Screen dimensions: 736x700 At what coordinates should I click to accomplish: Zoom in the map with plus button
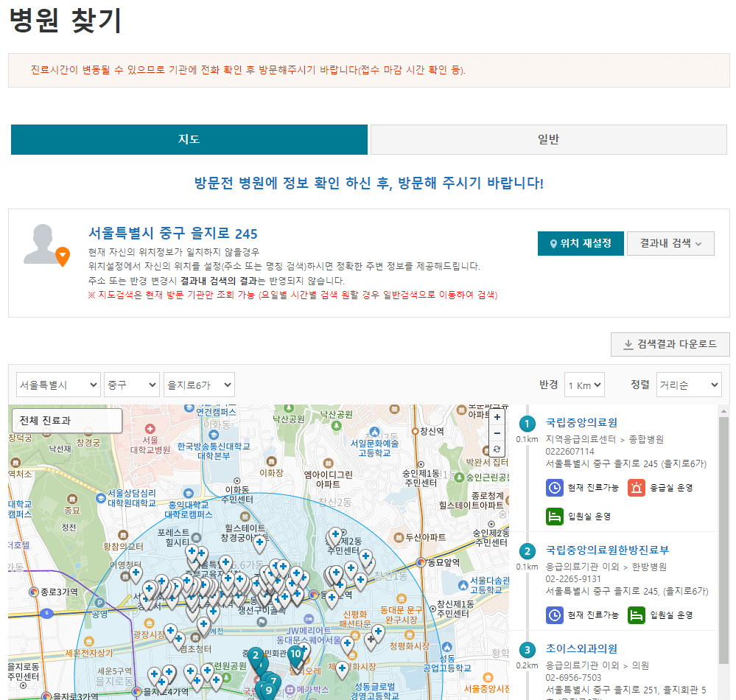[x=497, y=417]
